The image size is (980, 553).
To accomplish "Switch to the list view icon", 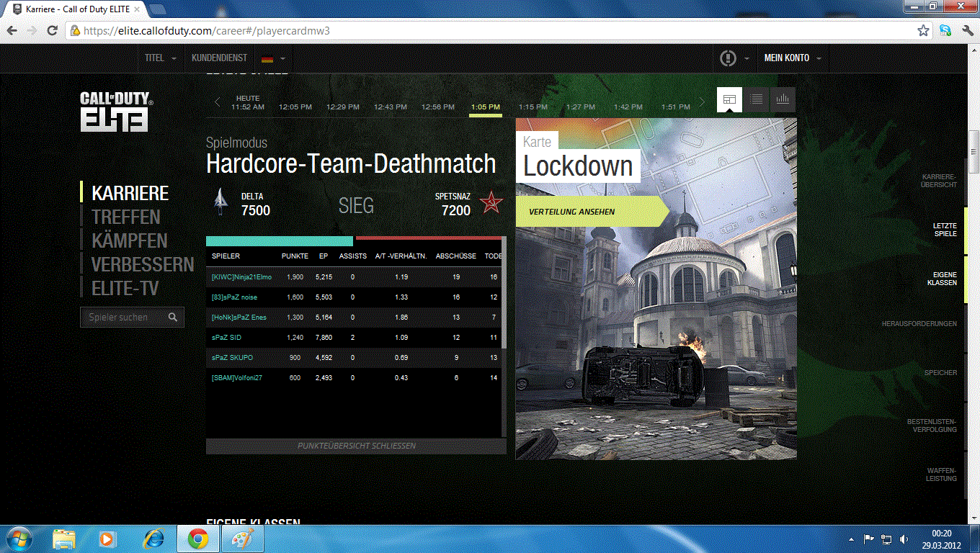I will tap(756, 100).
